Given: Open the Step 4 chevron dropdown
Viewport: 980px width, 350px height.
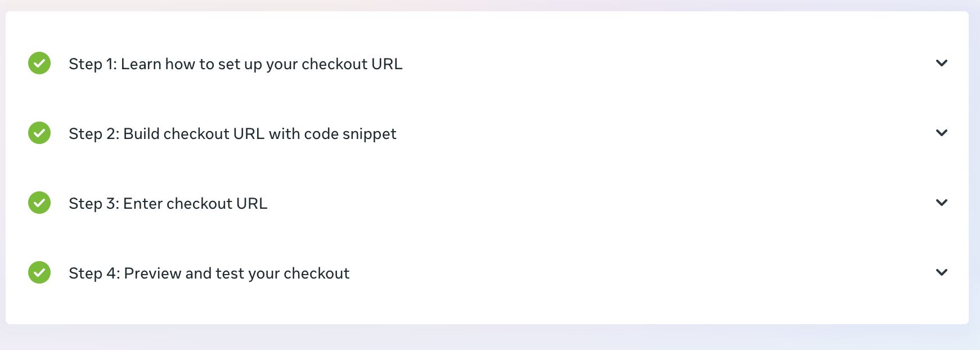Looking at the screenshot, I should point(941,272).
